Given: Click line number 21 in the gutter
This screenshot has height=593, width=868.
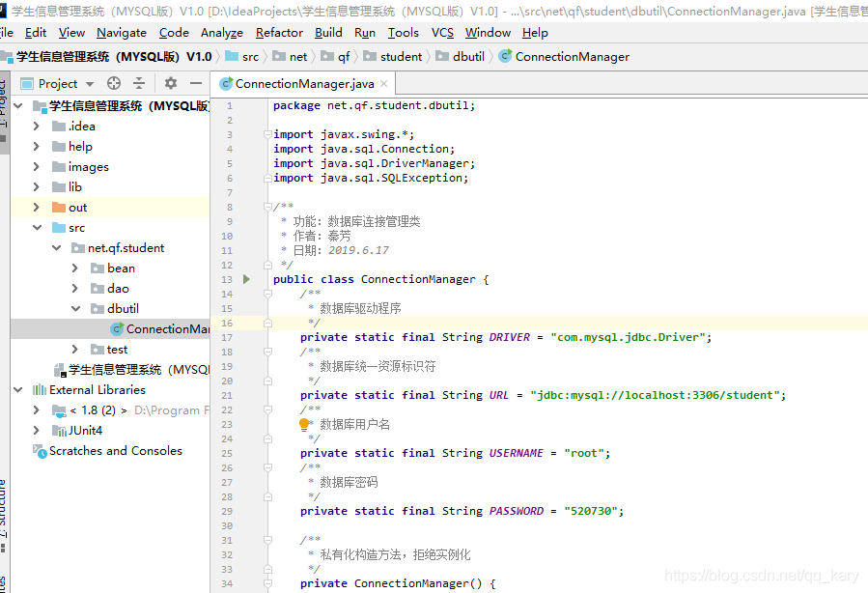Looking at the screenshot, I should coord(227,395).
